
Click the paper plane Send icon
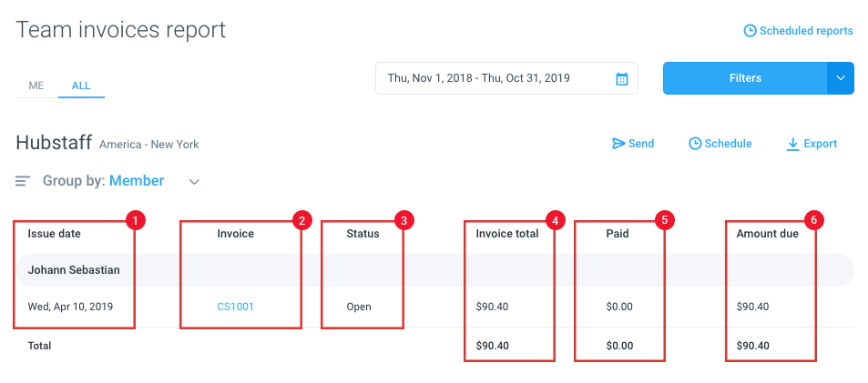(x=618, y=144)
